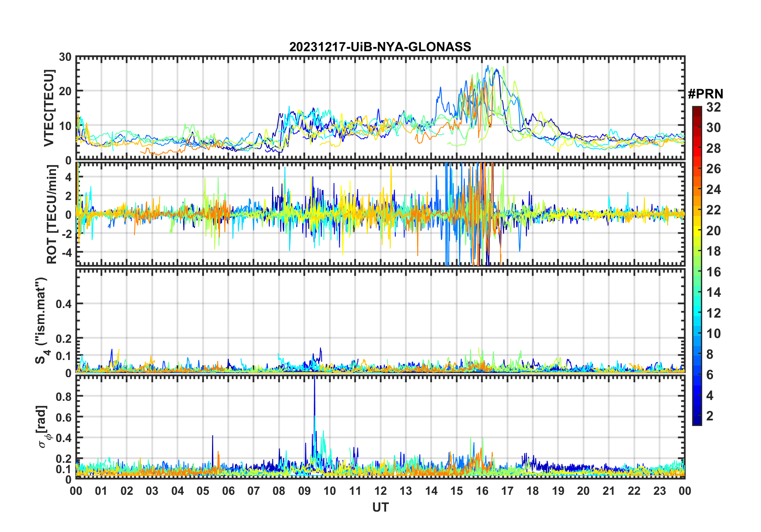Click the UT x-axis label
Viewport: 761px width, 532px height.
tap(380, 507)
